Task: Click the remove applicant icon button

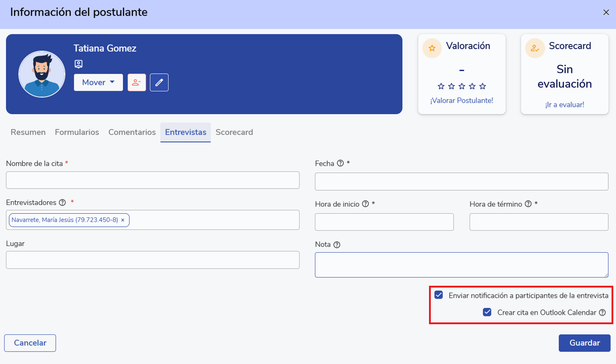Action: point(137,82)
